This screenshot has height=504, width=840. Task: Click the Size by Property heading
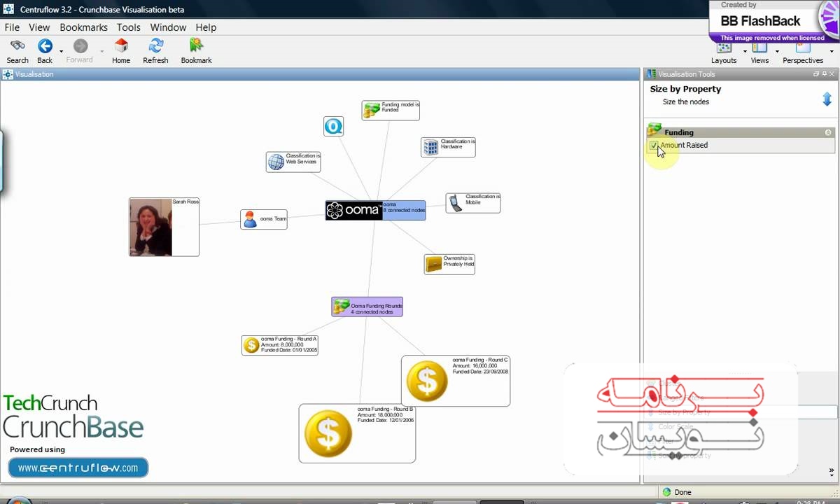click(685, 89)
